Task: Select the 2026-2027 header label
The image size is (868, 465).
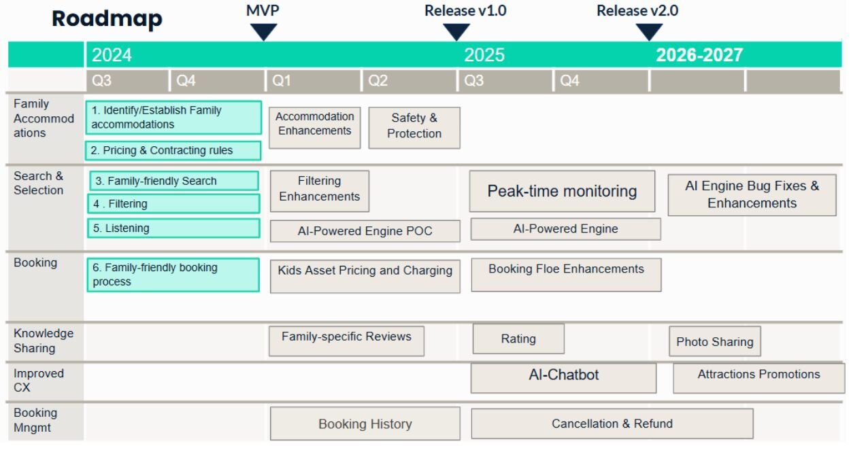Action: point(699,55)
